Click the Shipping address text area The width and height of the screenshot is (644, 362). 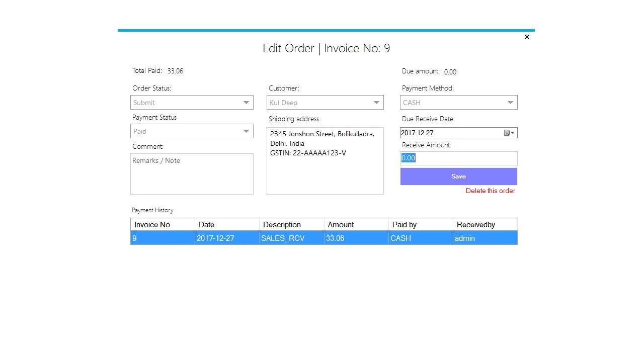[x=325, y=161]
